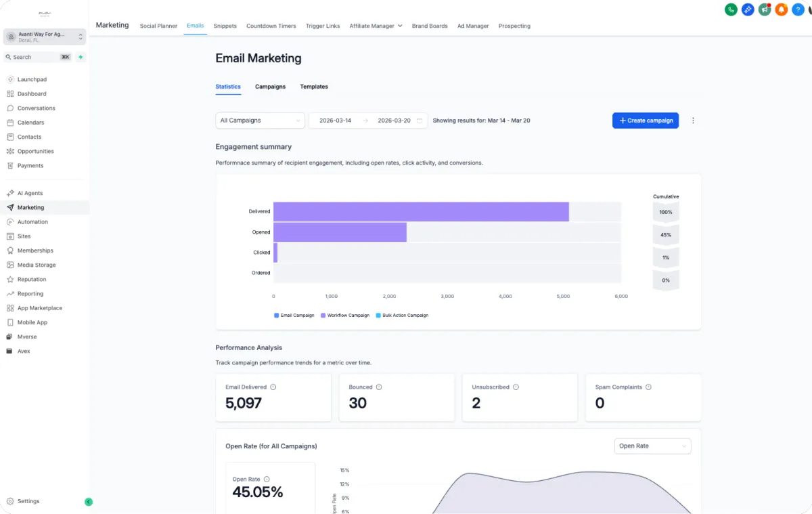Click the info icon beside Email Delivered
This screenshot has width=812, height=514.
(273, 387)
